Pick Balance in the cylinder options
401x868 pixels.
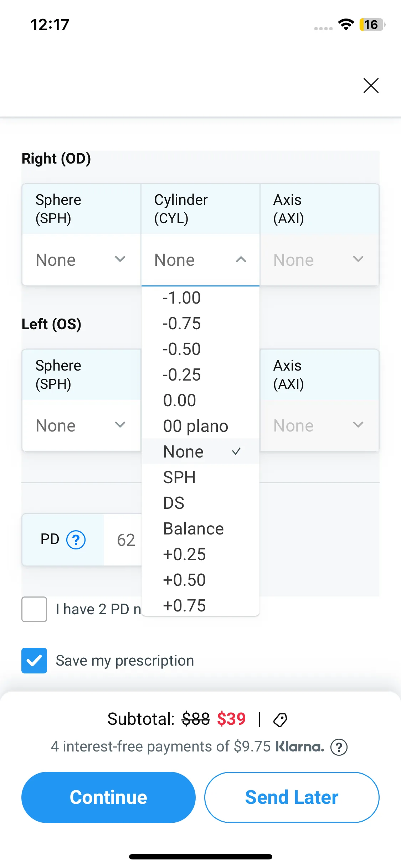(194, 529)
